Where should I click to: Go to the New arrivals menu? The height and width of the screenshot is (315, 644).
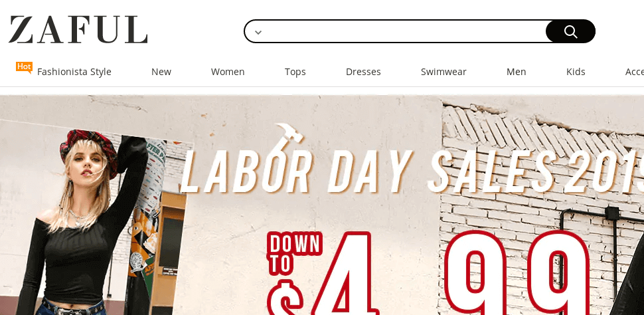click(161, 72)
